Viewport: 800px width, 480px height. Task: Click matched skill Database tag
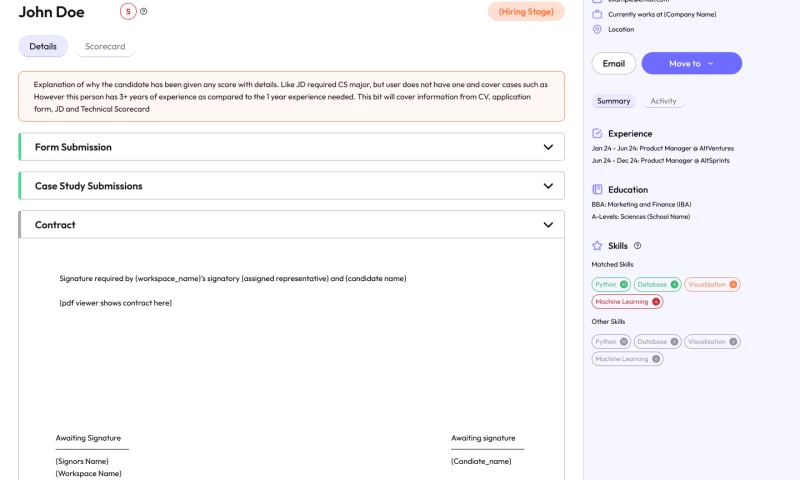click(658, 284)
